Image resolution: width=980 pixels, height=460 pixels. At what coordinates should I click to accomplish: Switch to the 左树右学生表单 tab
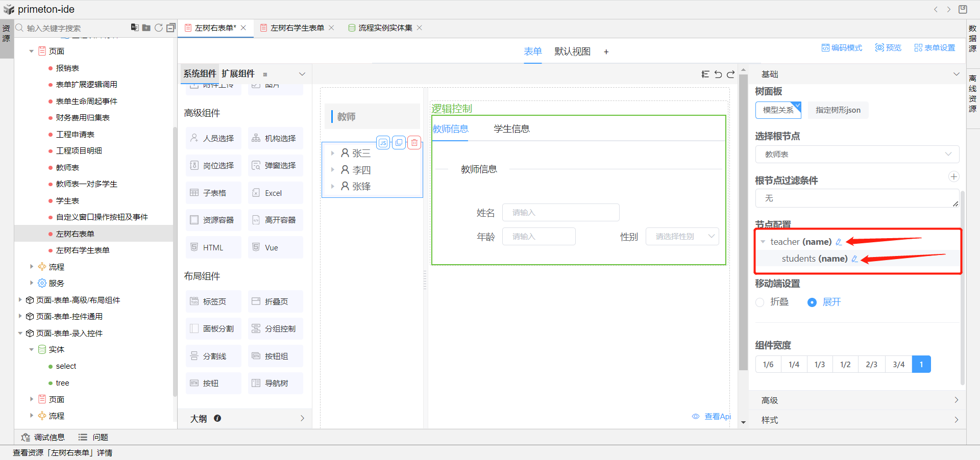pos(297,28)
